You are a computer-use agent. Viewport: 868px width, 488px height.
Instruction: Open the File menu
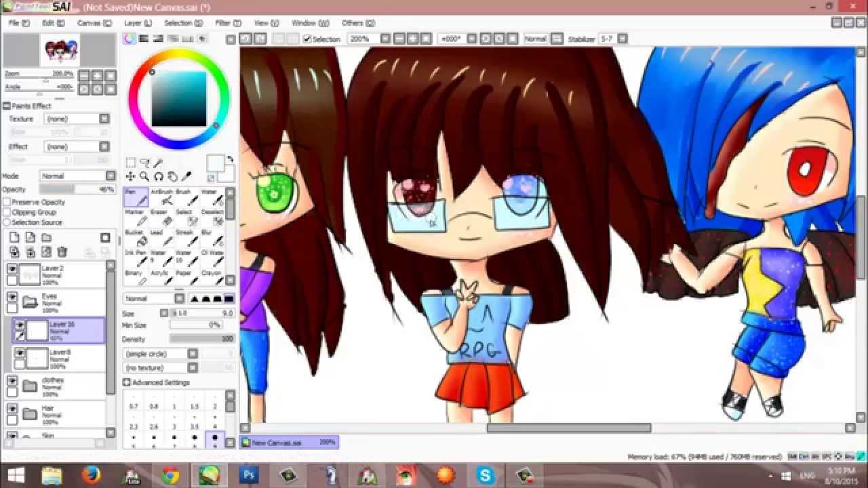pos(18,22)
